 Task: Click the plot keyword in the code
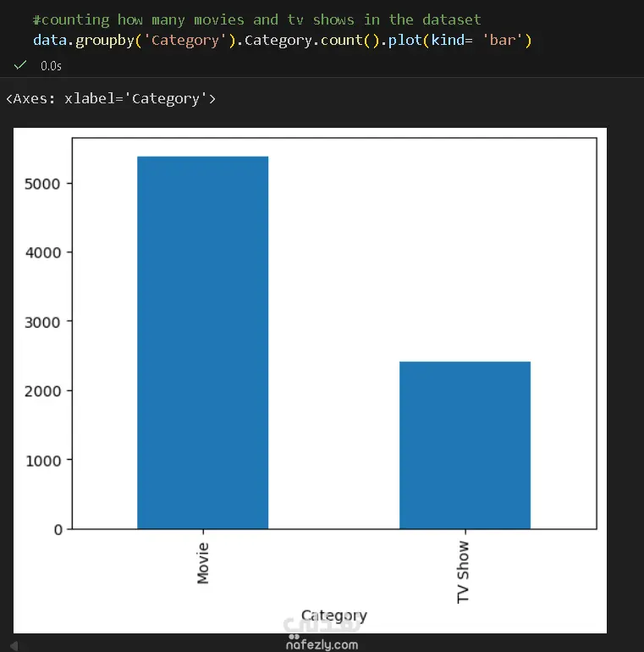pyautogui.click(x=405, y=40)
